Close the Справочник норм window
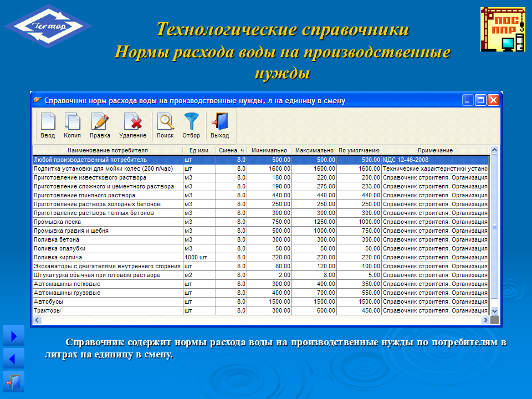The image size is (532, 399). click(x=493, y=100)
